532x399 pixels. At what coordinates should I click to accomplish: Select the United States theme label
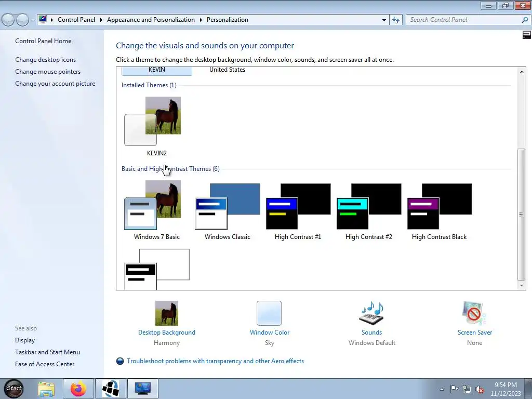tap(228, 70)
